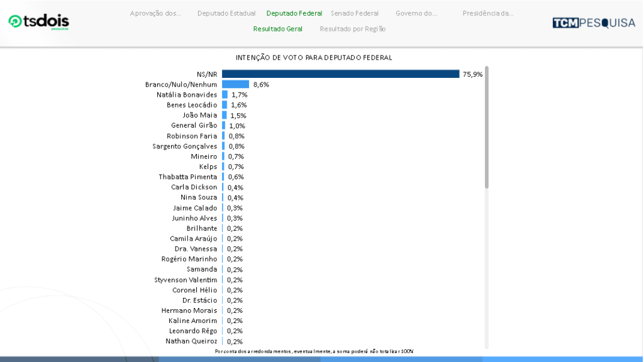The image size is (644, 362).
Task: Select the Branco/Nulo/Nenhum bar
Action: (235, 84)
